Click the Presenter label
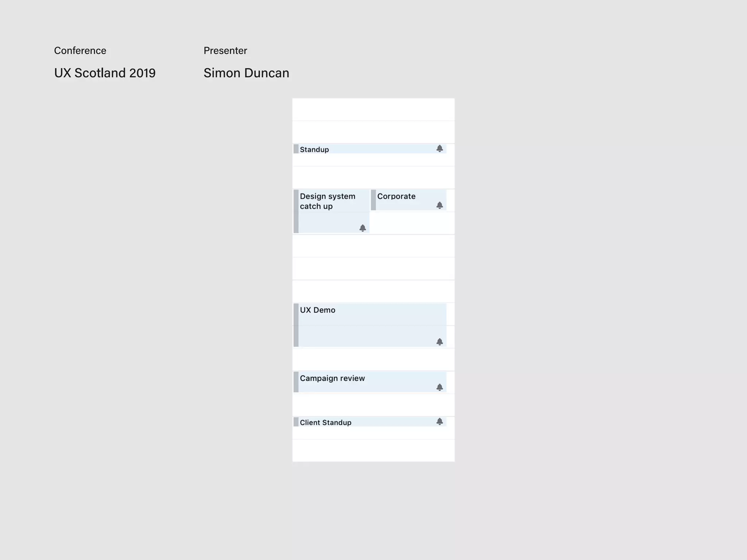Viewport: 747px width, 560px height. coord(225,51)
